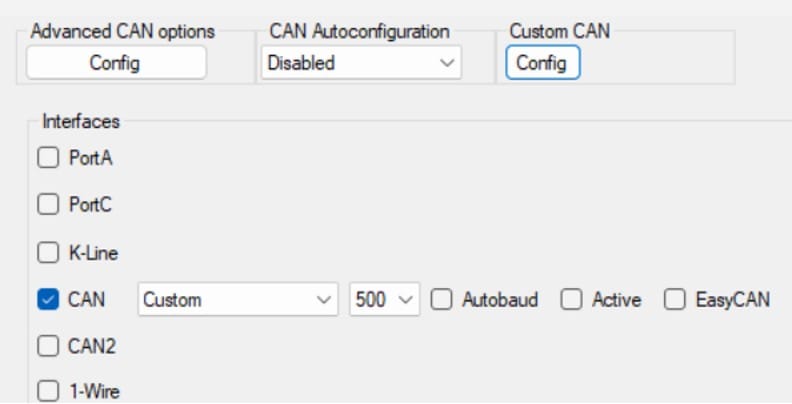Screen dimensions: 792x404
Task: Click the EasyCAN label text
Action: point(733,300)
